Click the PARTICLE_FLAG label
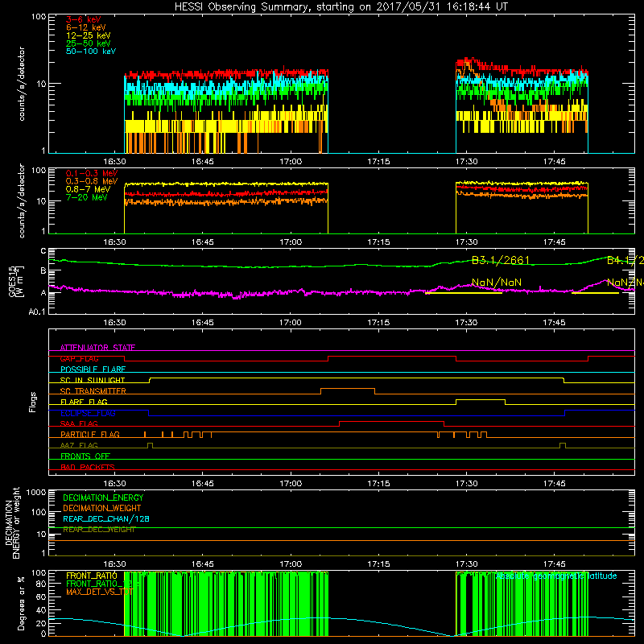644x644 pixels. [x=89, y=435]
